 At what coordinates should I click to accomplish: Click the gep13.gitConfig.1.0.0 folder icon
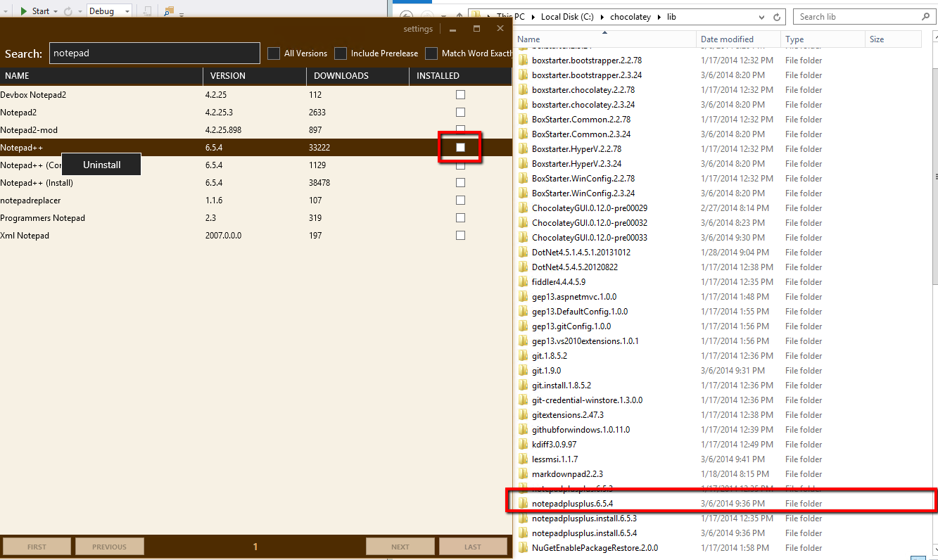(x=523, y=326)
